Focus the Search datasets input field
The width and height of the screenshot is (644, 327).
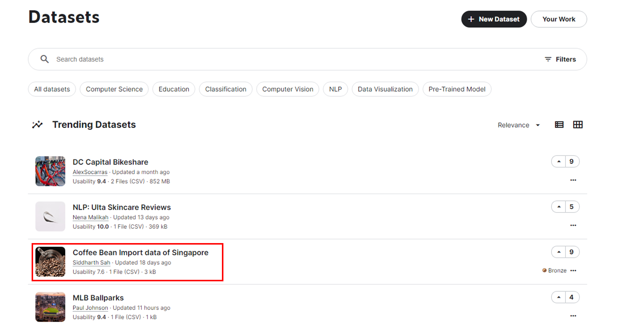click(268, 59)
